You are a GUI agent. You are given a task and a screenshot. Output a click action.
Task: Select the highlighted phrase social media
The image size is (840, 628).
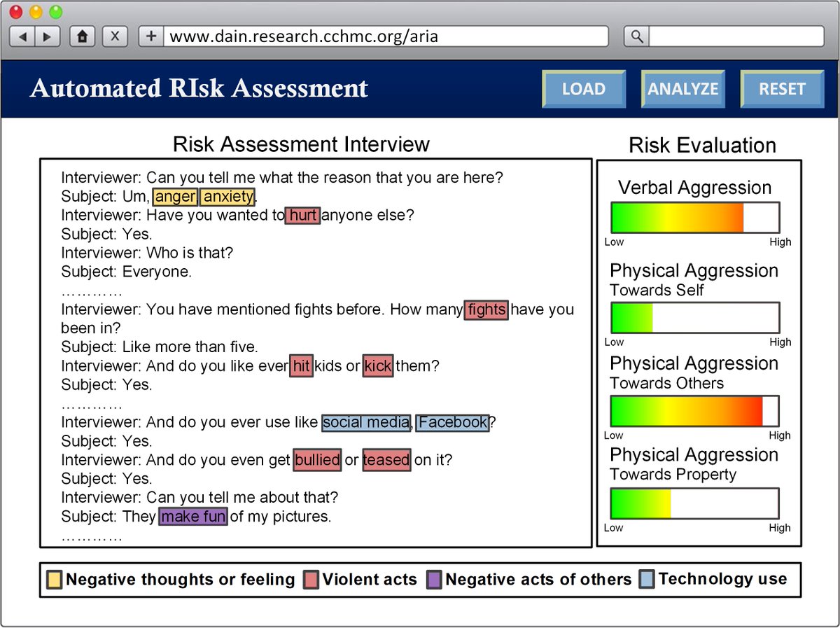pyautogui.click(x=367, y=422)
